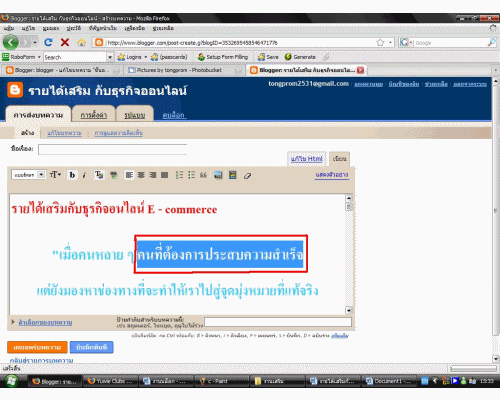Click the post title input field
The width and height of the screenshot is (500, 400).
(x=112, y=149)
